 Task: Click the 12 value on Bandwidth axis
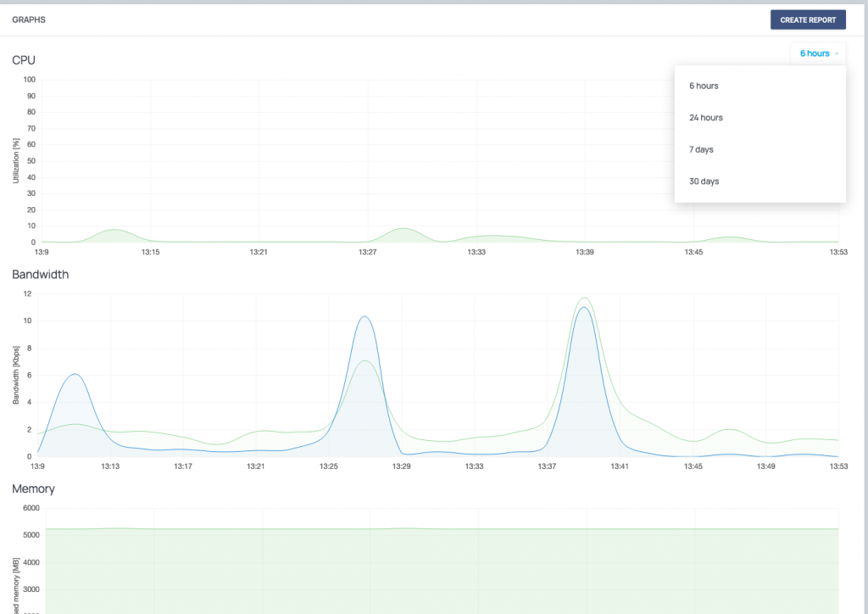(x=28, y=294)
